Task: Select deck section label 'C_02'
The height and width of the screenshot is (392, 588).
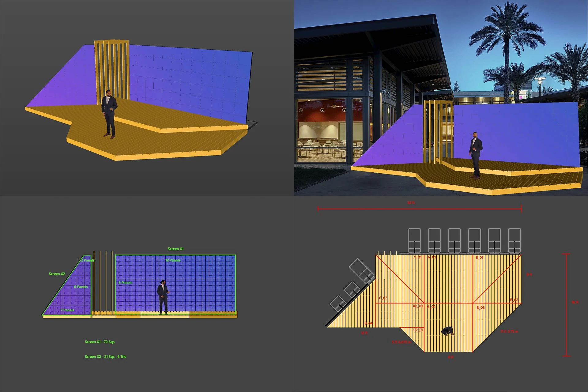Action: coord(383,298)
